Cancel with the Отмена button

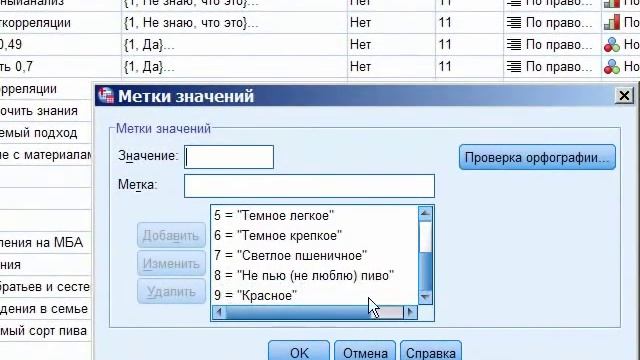[x=365, y=352]
